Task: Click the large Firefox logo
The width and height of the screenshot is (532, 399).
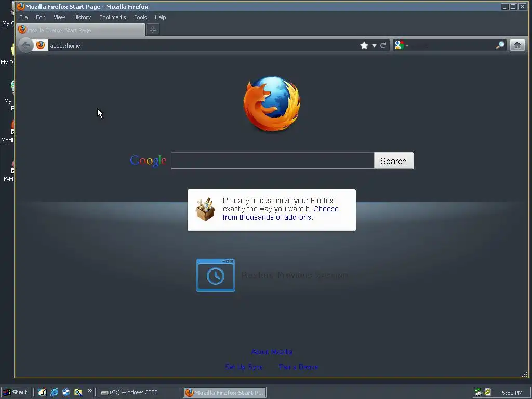Action: pyautogui.click(x=272, y=104)
